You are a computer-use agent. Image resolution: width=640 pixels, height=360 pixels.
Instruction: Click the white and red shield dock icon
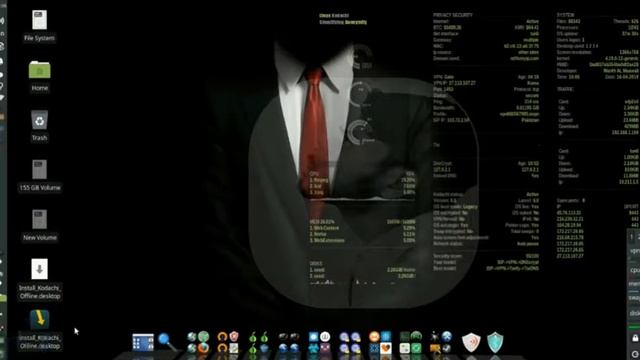(x=471, y=342)
